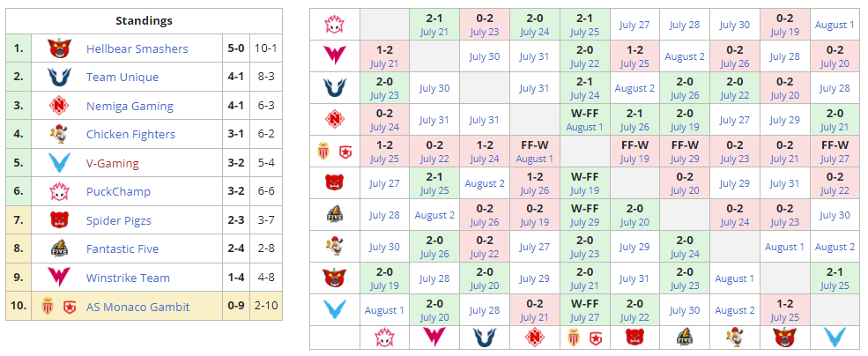
Task: Click Fantastic Five logo in crosstable bottom row
Action: [685, 336]
